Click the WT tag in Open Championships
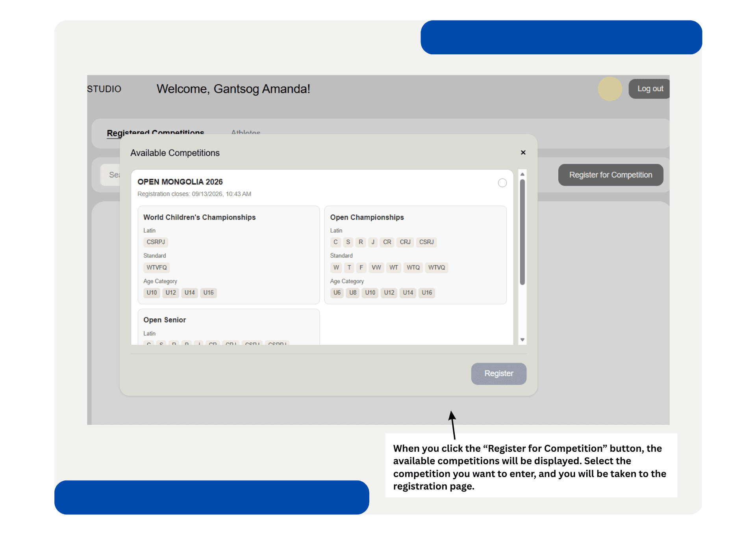 [x=394, y=268]
